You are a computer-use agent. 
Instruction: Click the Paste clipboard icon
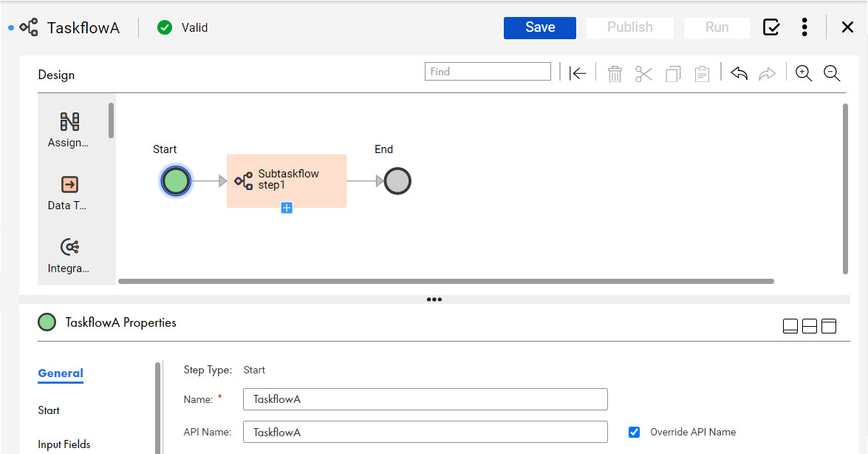[702, 74]
